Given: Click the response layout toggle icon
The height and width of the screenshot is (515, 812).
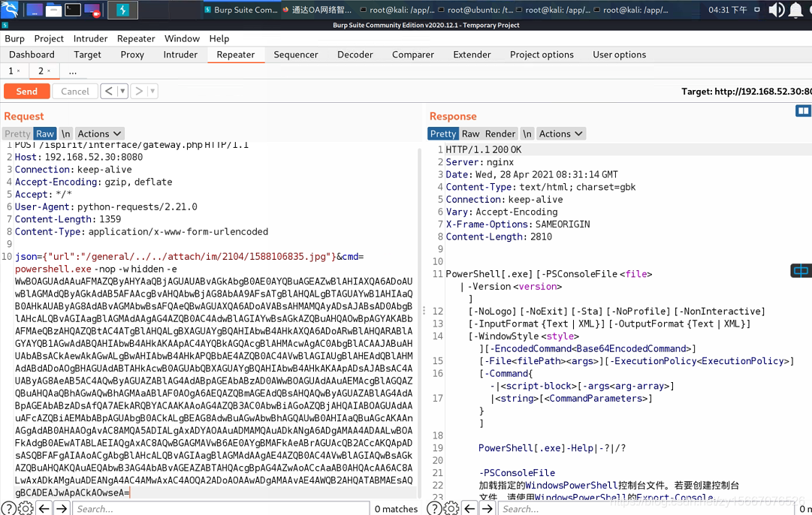Looking at the screenshot, I should click(803, 110).
